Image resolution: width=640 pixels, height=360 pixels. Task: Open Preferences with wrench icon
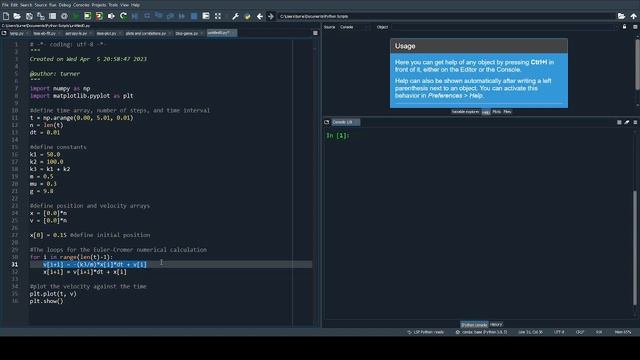(236, 16)
